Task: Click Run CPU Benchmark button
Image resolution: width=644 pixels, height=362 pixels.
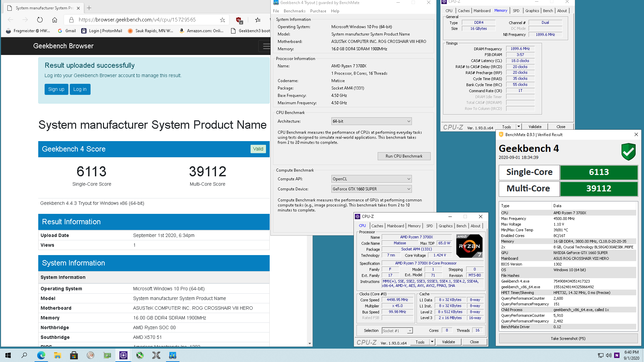Action: pos(404,156)
